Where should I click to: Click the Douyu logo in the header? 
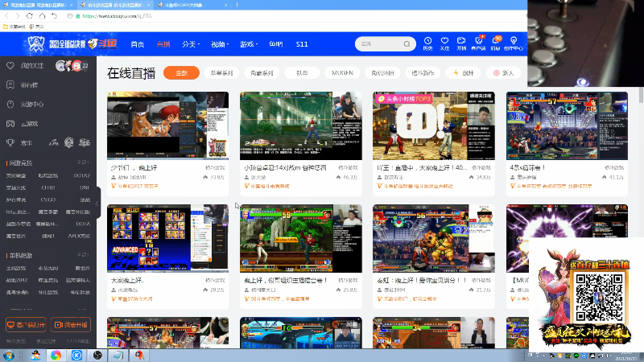coord(103,43)
